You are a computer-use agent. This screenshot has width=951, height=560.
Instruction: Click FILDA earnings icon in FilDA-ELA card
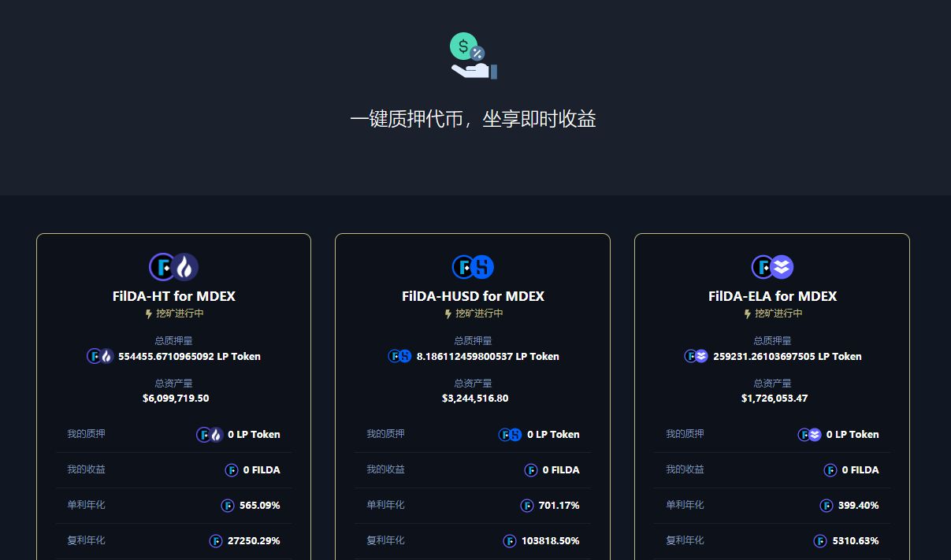(830, 469)
